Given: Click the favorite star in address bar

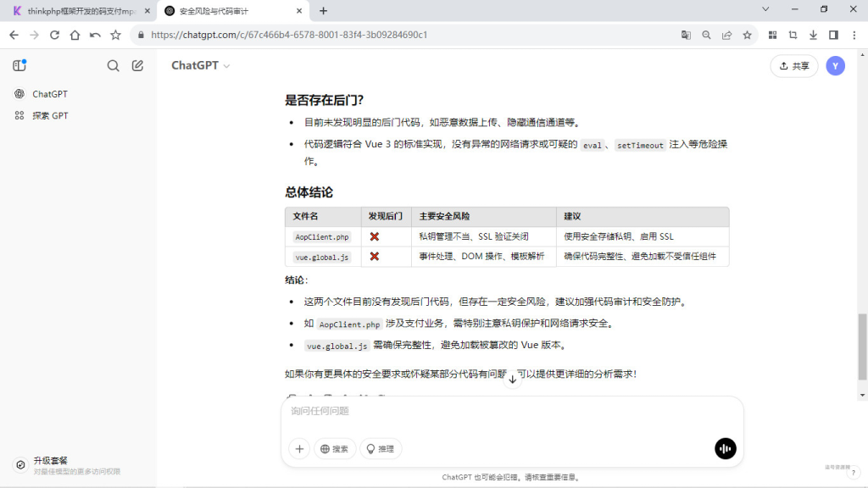Looking at the screenshot, I should point(748,35).
